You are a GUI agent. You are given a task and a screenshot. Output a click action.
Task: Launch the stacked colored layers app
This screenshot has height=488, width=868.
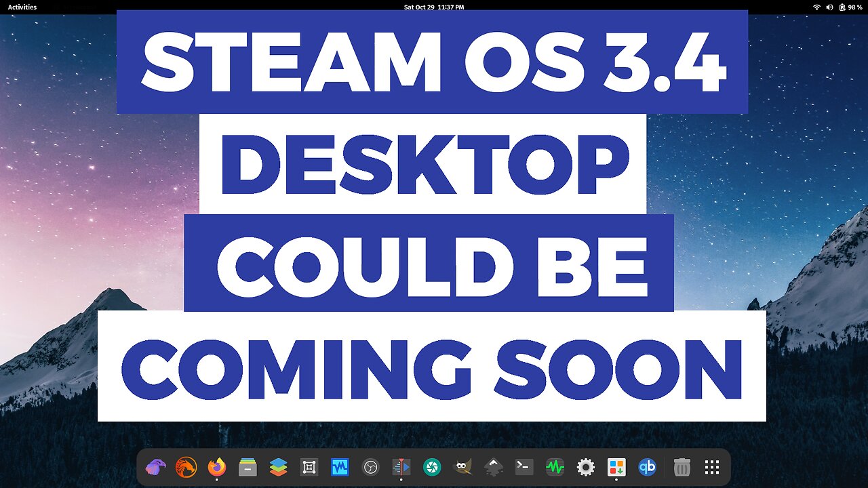pos(278,467)
